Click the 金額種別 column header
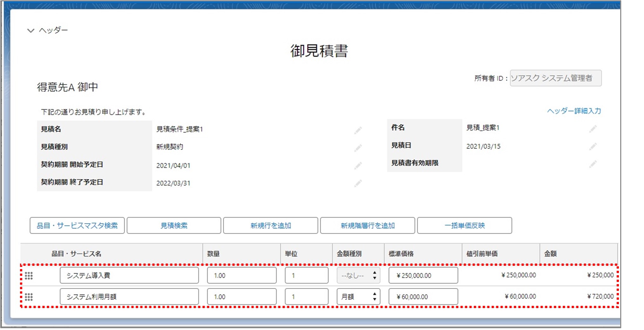The height and width of the screenshot is (330, 644). click(349, 254)
